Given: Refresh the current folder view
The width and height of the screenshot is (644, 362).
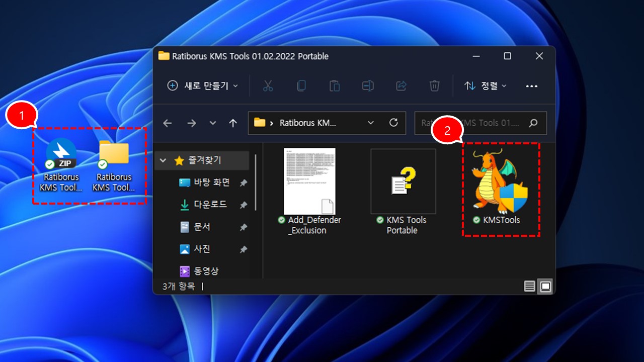Looking at the screenshot, I should coord(394,123).
